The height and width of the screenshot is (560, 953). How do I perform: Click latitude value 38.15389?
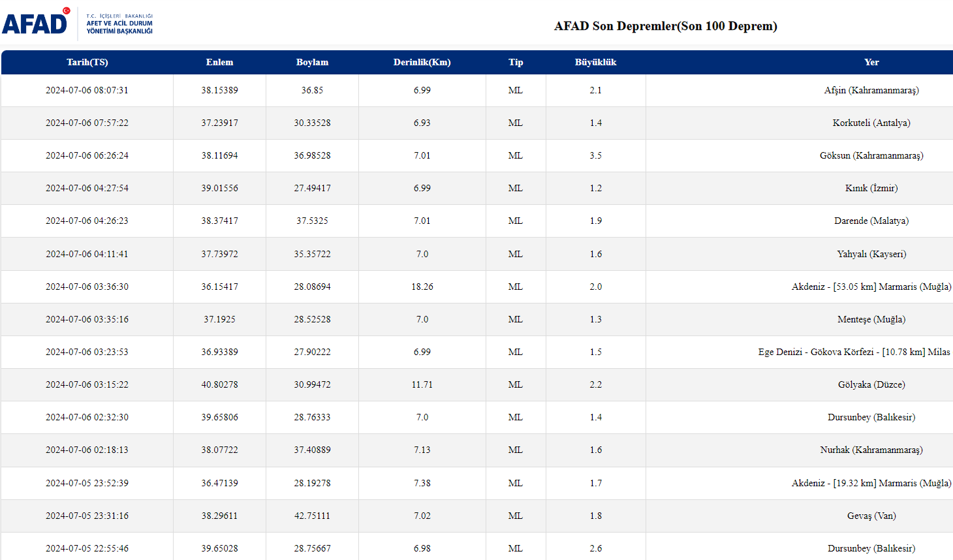pyautogui.click(x=219, y=90)
